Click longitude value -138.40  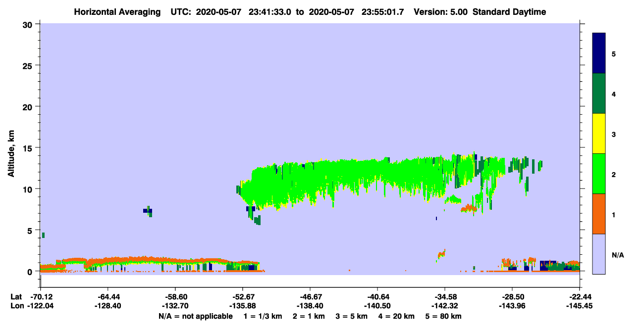(x=310, y=306)
